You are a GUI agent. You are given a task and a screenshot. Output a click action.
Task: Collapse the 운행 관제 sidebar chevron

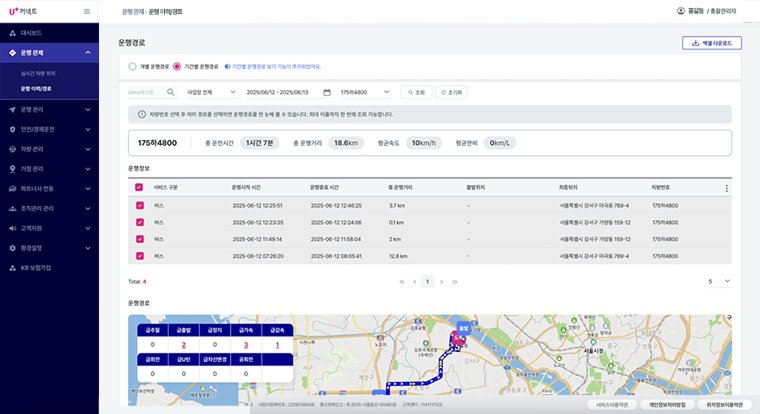pos(88,52)
